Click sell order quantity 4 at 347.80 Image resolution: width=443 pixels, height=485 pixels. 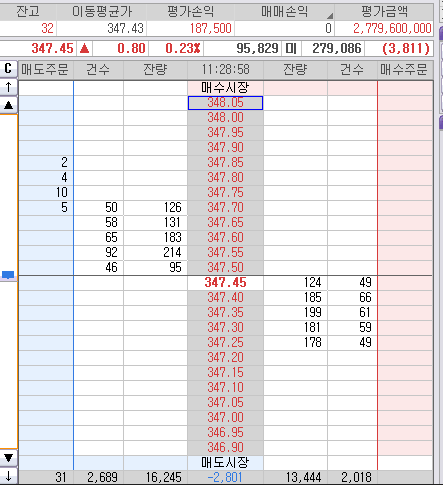46,178
